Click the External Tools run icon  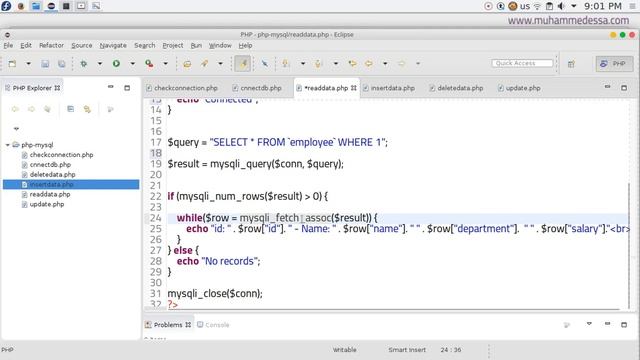click(149, 64)
